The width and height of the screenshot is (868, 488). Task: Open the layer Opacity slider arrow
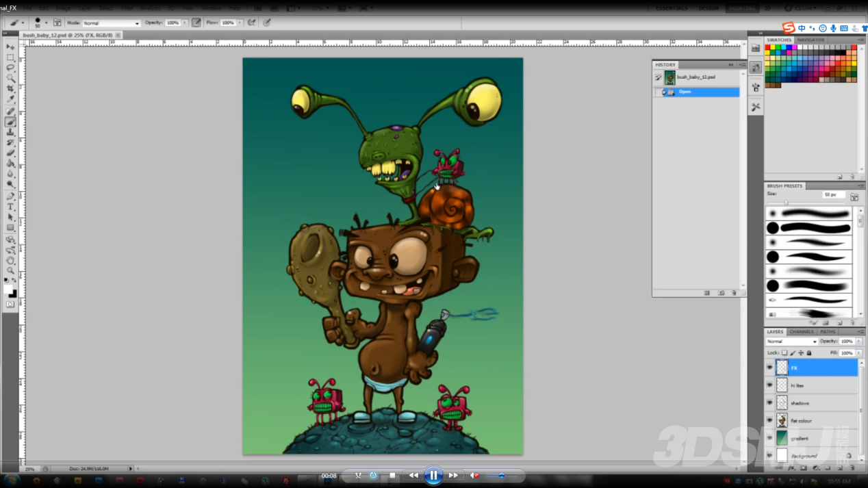pos(858,342)
